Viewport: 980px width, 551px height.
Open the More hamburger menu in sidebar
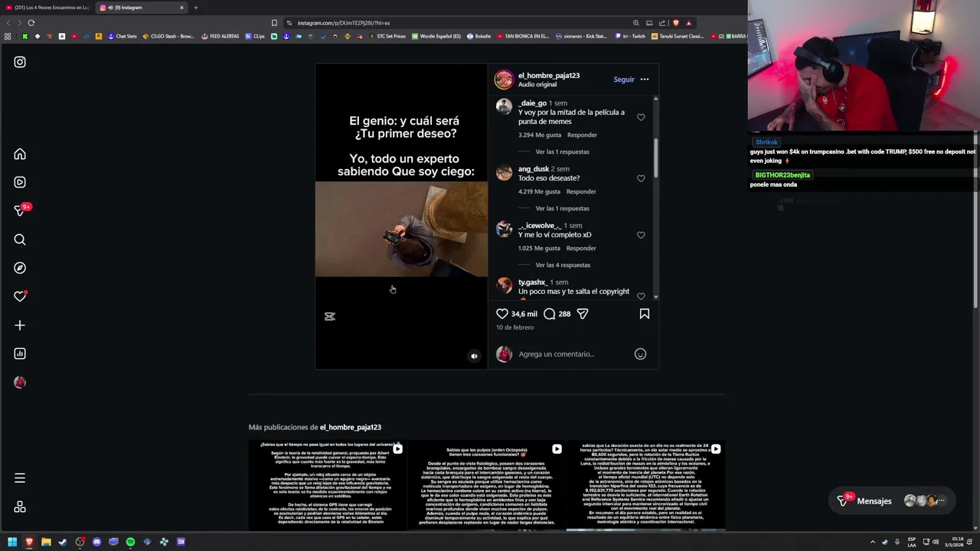(x=20, y=478)
